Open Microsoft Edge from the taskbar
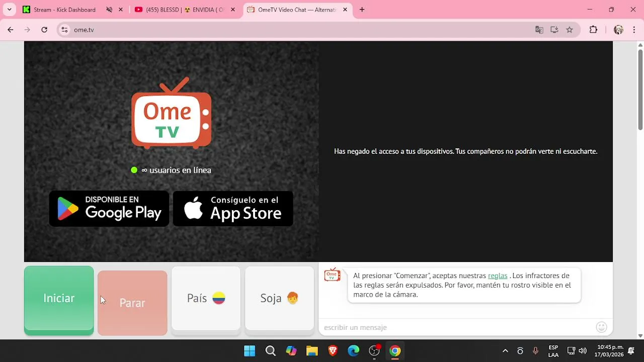 pyautogui.click(x=354, y=351)
